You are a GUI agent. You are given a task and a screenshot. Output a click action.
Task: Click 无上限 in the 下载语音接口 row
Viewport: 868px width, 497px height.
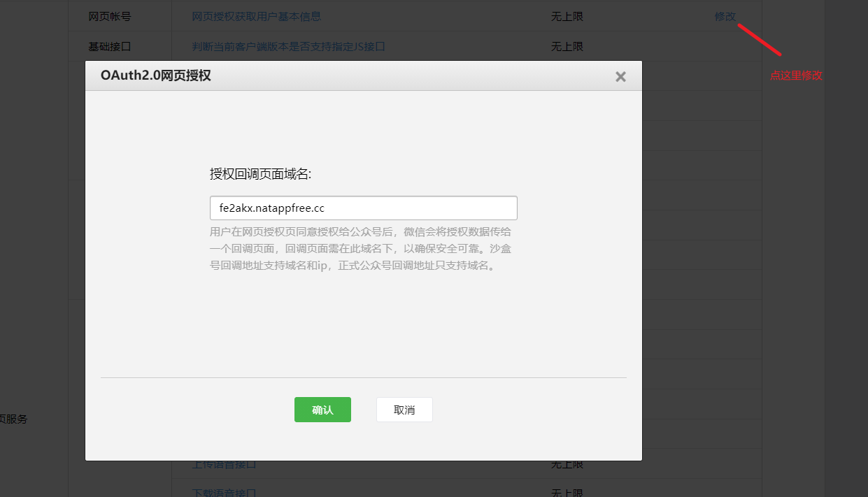click(x=567, y=492)
